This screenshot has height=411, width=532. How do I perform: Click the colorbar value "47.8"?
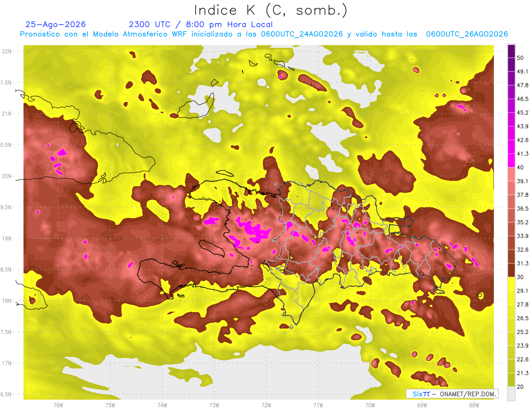point(523,86)
